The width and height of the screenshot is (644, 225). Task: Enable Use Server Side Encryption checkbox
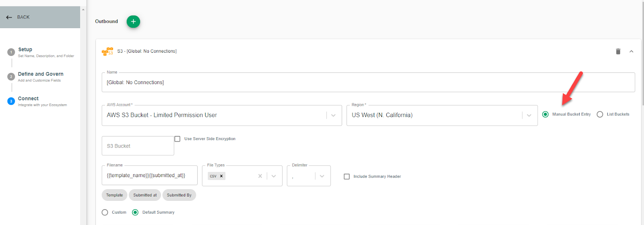[177, 139]
